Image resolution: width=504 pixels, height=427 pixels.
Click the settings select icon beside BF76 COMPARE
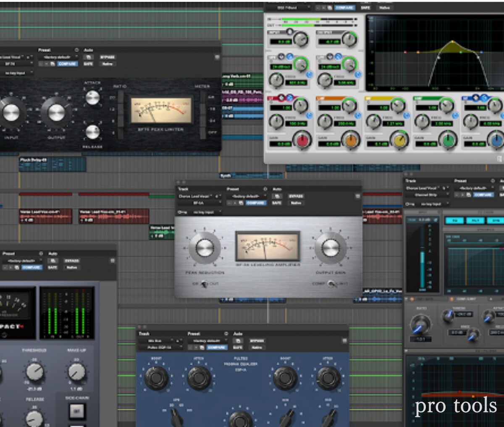pos(52,64)
